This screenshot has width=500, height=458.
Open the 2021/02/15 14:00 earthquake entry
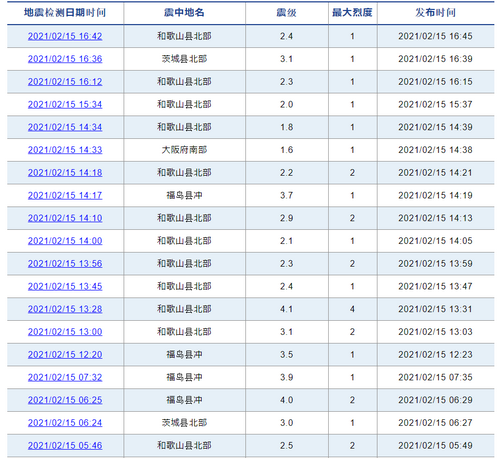tap(65, 241)
